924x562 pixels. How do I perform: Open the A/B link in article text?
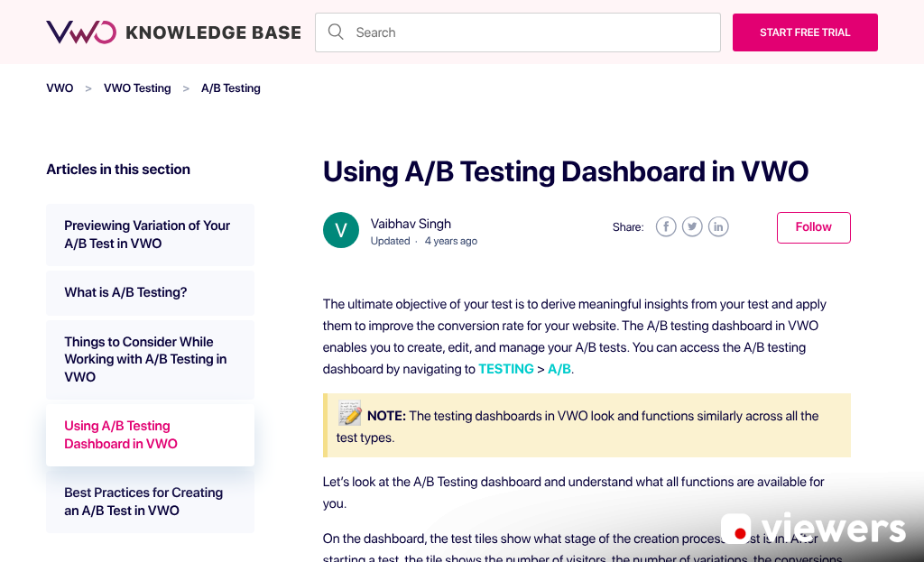tap(559, 369)
